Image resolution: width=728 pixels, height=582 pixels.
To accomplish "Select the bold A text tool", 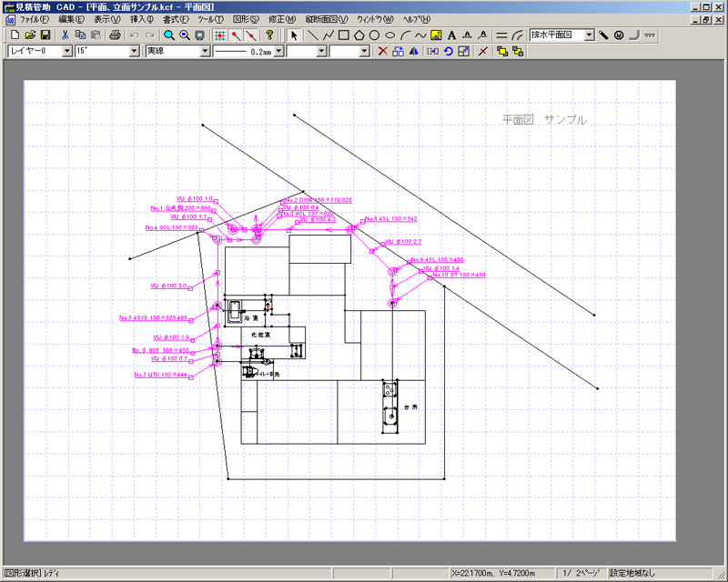I will tap(451, 35).
